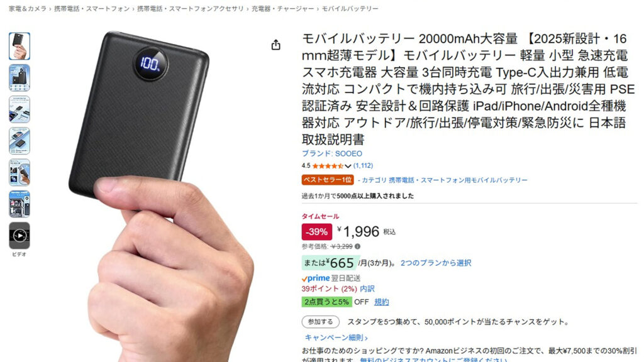The height and width of the screenshot is (362, 644).
Task: Go to 充電器・チャージャー breadcrumb
Action: pyautogui.click(x=282, y=9)
